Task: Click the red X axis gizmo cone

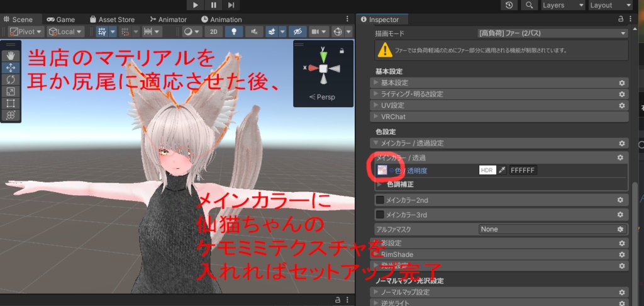Action: pyautogui.click(x=313, y=68)
